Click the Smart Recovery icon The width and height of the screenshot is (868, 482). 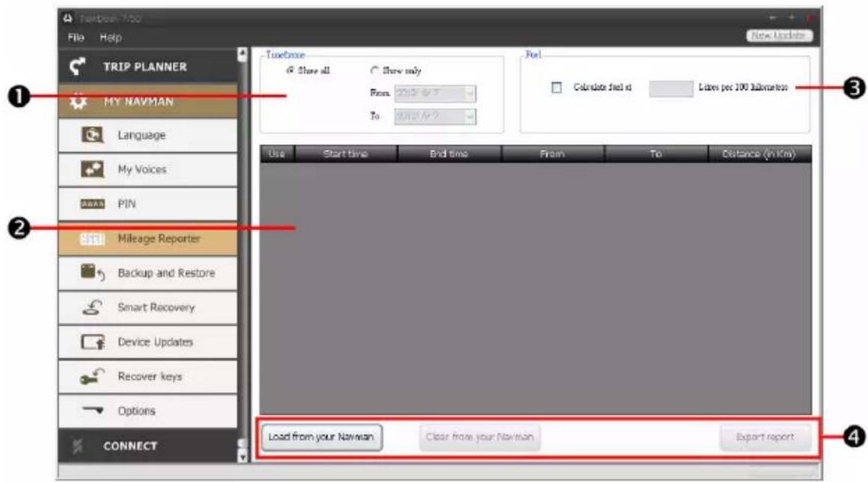[92, 307]
